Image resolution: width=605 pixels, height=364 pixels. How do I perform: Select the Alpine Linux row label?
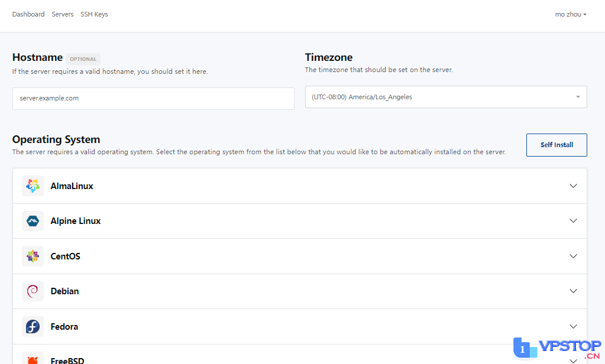76,221
